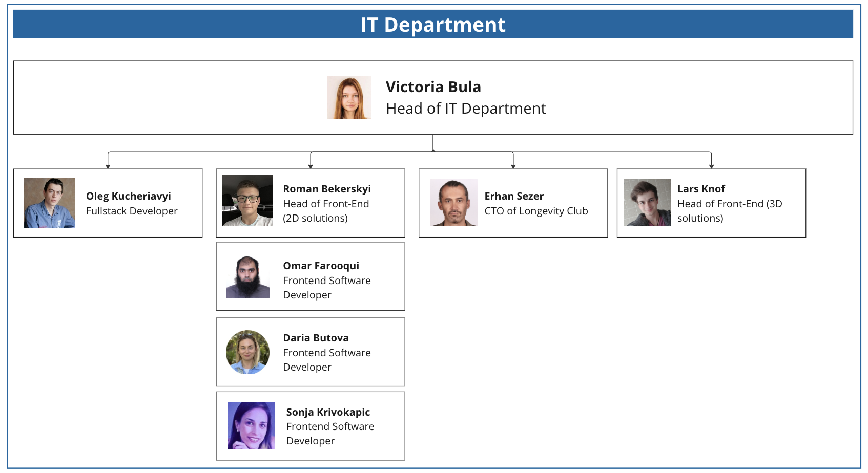
Task: Click the photo beside Erhan Sezer
Action: click(x=453, y=203)
